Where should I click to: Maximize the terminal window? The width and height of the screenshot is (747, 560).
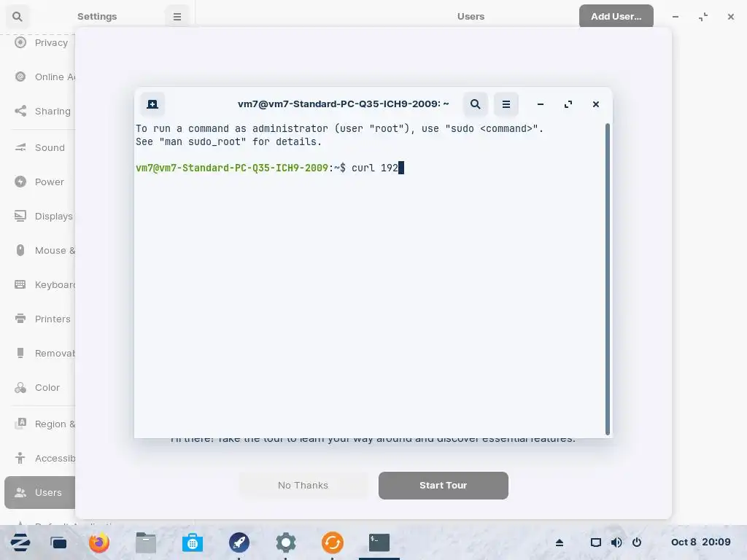[568, 104]
